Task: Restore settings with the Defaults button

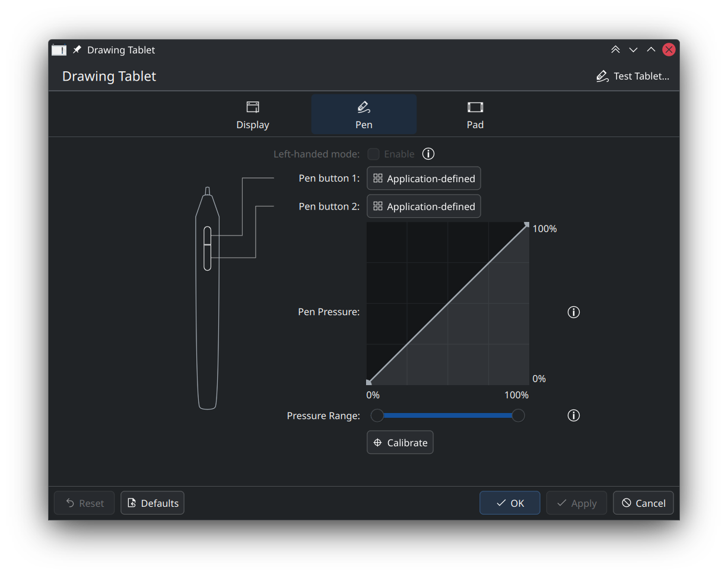Action: coord(152,503)
